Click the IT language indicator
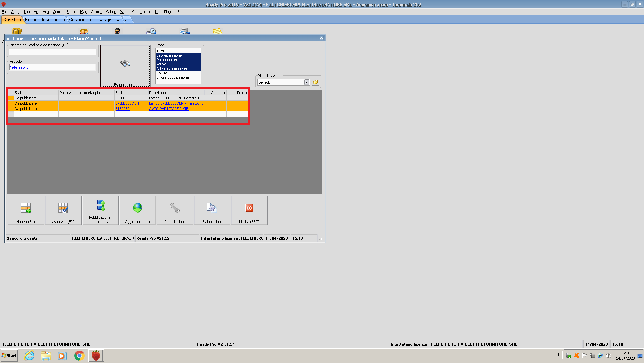 pos(558,355)
